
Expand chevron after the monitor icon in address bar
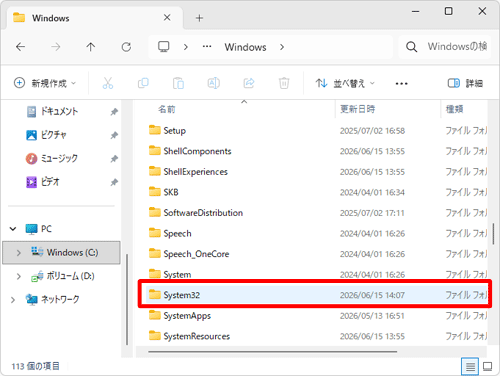(x=186, y=47)
